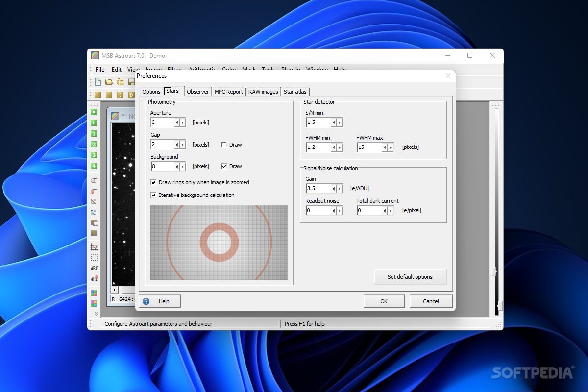Click the Open file folder icon
Image resolution: width=588 pixels, height=392 pixels.
(x=109, y=82)
